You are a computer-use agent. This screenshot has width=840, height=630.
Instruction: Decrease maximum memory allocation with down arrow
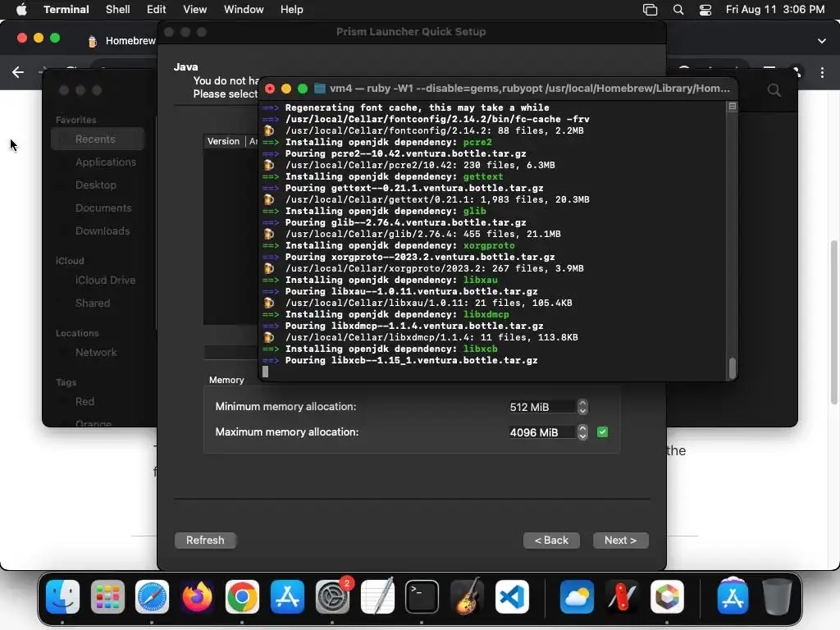tap(583, 436)
